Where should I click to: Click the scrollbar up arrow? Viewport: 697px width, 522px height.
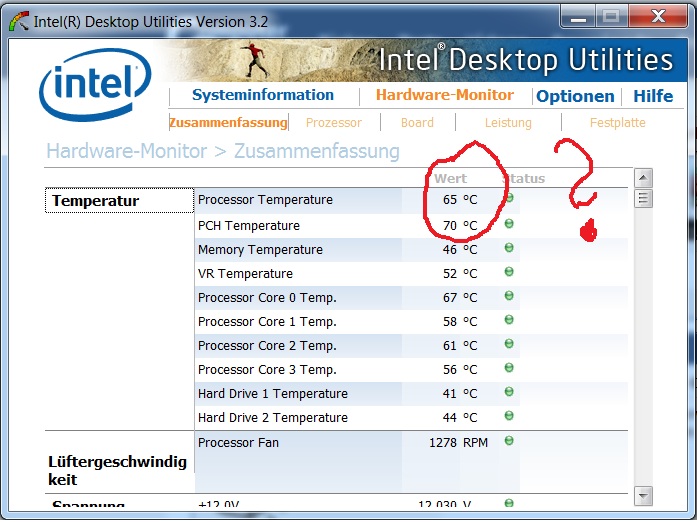pos(643,178)
